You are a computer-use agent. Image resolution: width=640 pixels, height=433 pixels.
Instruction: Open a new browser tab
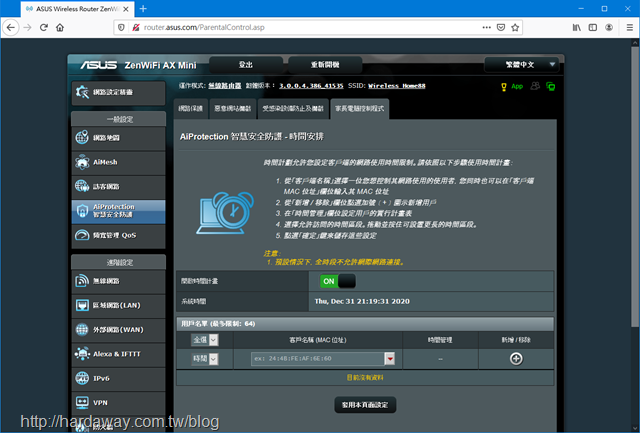pos(143,9)
